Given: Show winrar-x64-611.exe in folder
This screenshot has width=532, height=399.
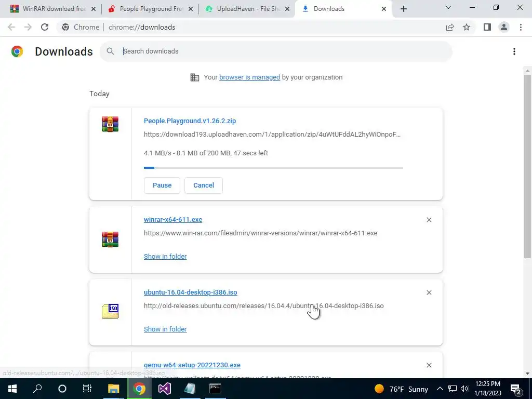Looking at the screenshot, I should [x=165, y=257].
